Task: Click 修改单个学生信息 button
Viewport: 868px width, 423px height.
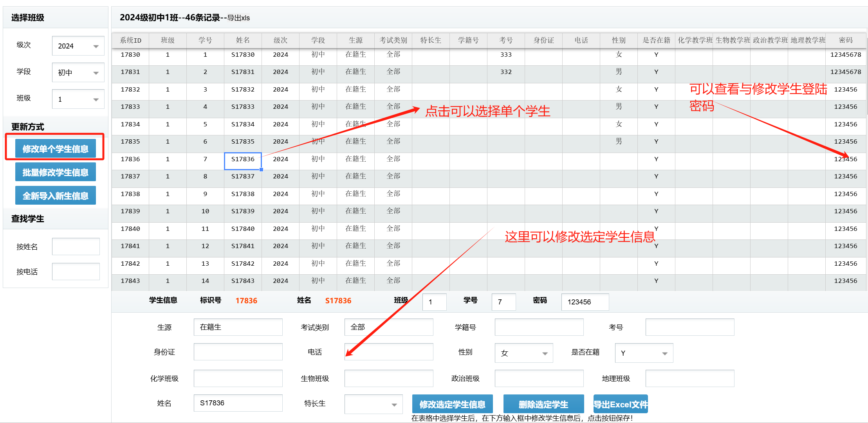Action: tap(55, 149)
